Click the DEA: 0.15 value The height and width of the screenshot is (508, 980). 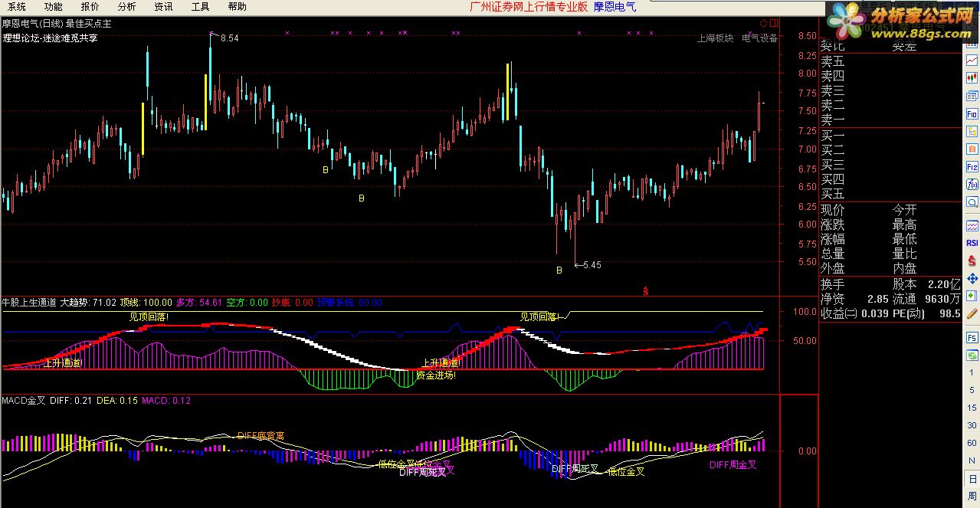(117, 400)
